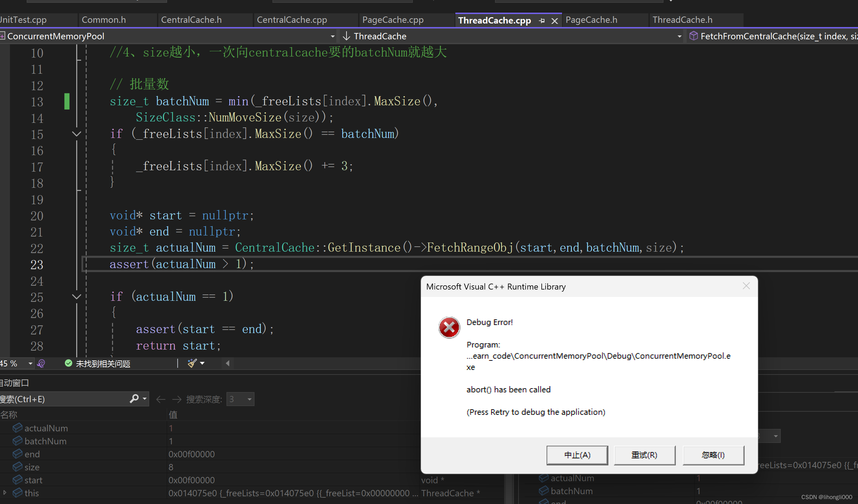This screenshot has width=858, height=504.
Task: Open the search depth dropdown
Action: [240, 399]
